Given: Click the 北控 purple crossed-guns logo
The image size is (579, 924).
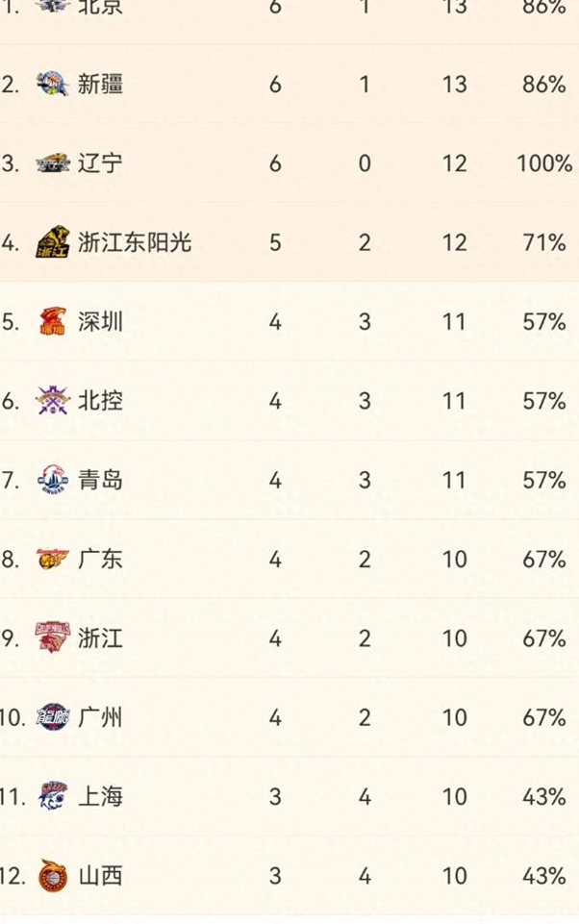Looking at the screenshot, I should [x=54, y=401].
